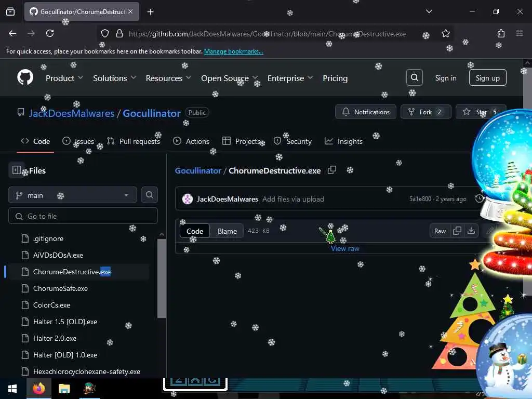Expand the Product menu
Image resolution: width=532 pixels, height=399 pixels.
pyautogui.click(x=64, y=78)
